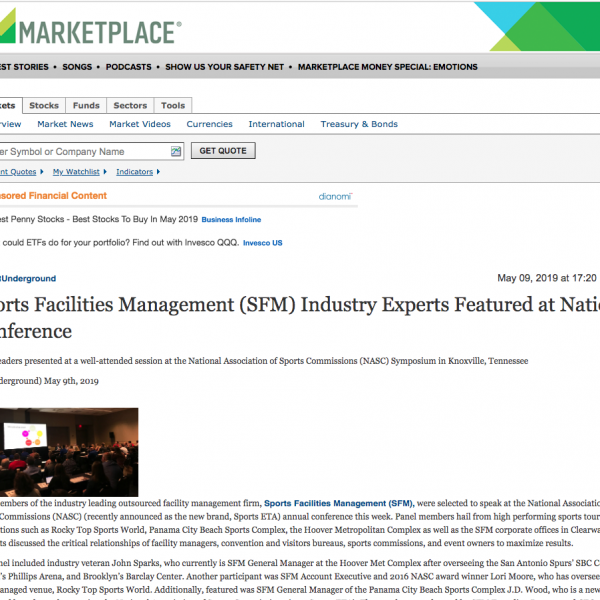
Task: Go to International section
Action: [x=276, y=124]
